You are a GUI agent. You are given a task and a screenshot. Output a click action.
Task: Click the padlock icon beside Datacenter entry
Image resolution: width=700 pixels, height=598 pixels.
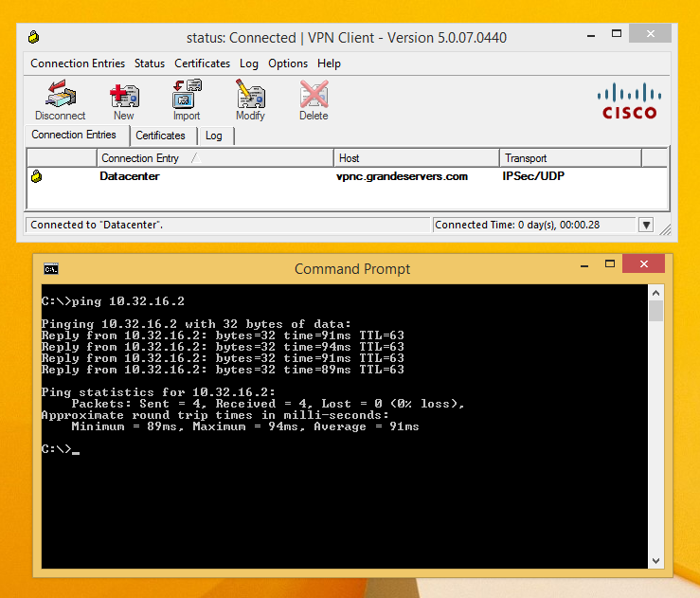click(37, 176)
